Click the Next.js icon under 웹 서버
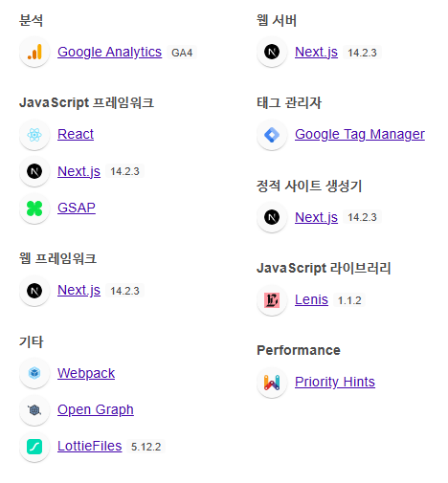This screenshot has width=448, height=483. (x=272, y=52)
